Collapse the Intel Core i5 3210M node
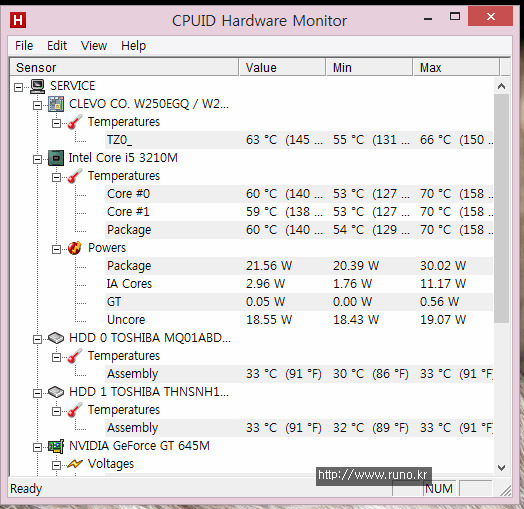The image size is (524, 509). click(x=37, y=159)
